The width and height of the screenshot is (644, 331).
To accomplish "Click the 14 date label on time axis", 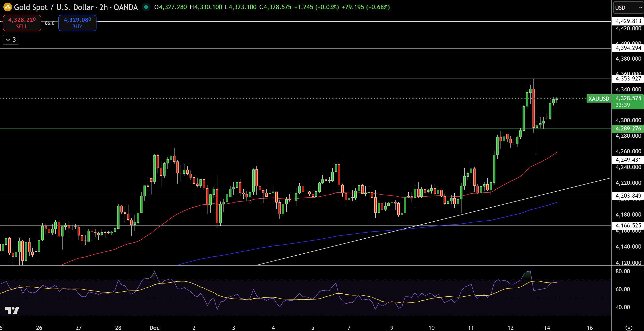I will click(x=547, y=328).
